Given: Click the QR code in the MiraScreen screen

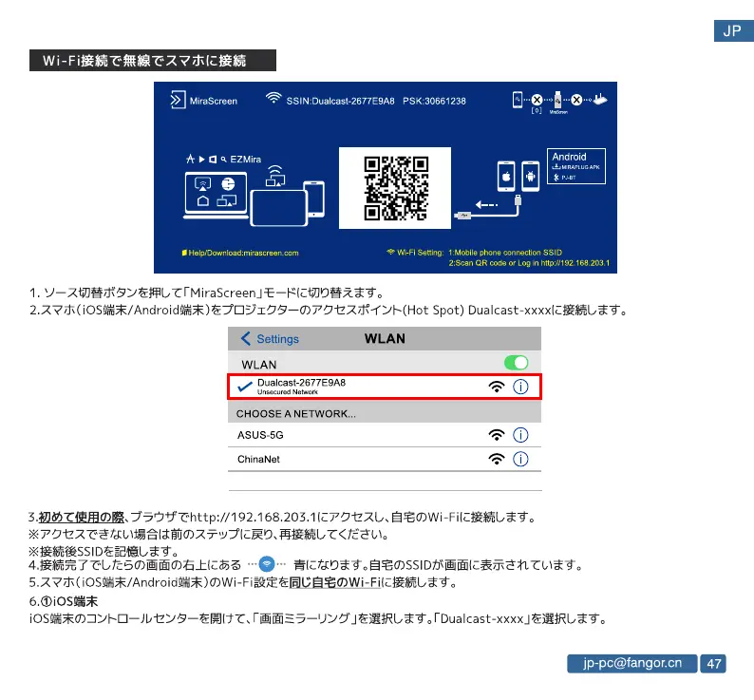Looking at the screenshot, I should [x=396, y=188].
